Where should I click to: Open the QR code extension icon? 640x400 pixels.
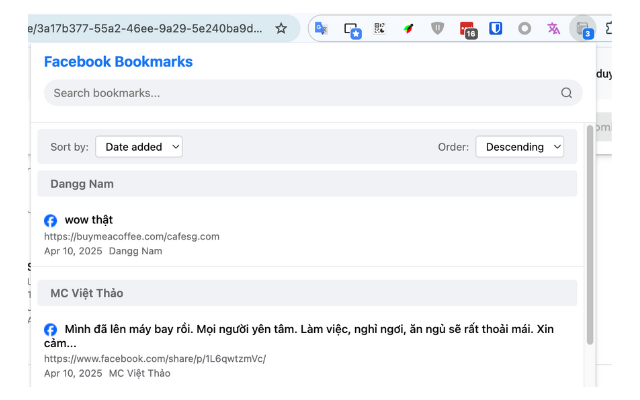(x=380, y=28)
